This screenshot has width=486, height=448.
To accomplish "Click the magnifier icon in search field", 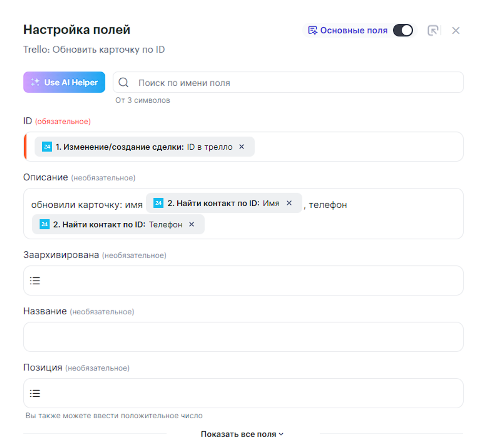I will (x=124, y=82).
